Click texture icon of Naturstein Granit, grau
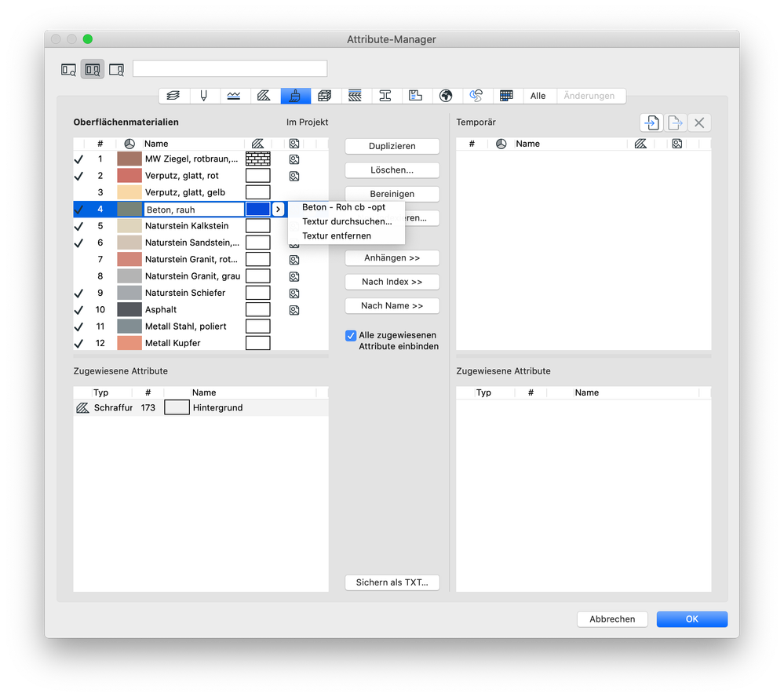 click(x=294, y=276)
